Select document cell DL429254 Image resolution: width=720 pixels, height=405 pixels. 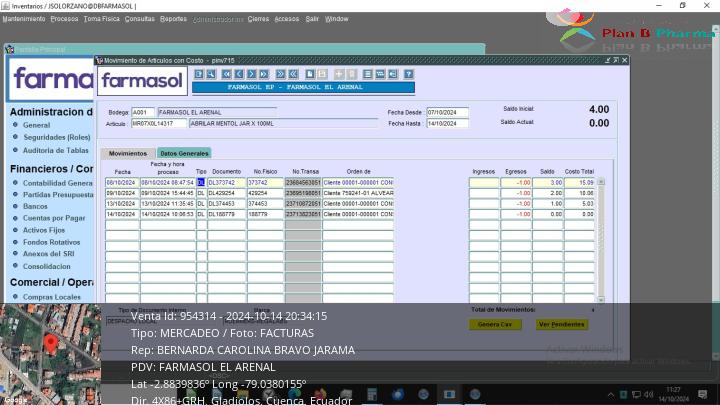227,193
